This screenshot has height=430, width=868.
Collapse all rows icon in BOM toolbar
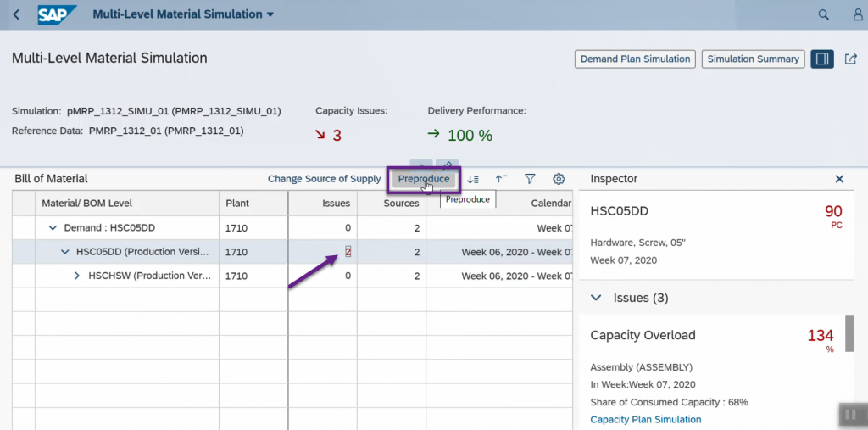tap(501, 179)
